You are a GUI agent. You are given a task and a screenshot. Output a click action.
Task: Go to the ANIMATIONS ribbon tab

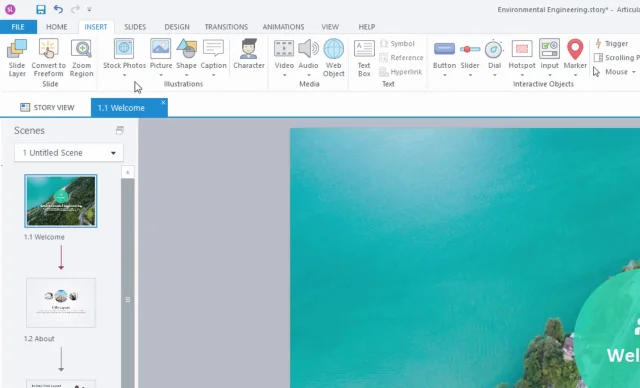pos(283,27)
